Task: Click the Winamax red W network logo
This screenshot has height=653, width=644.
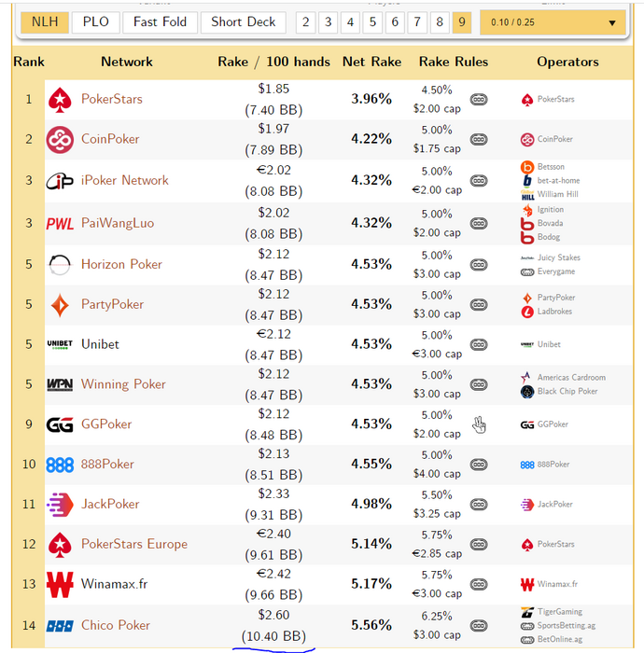Action: coord(59,585)
